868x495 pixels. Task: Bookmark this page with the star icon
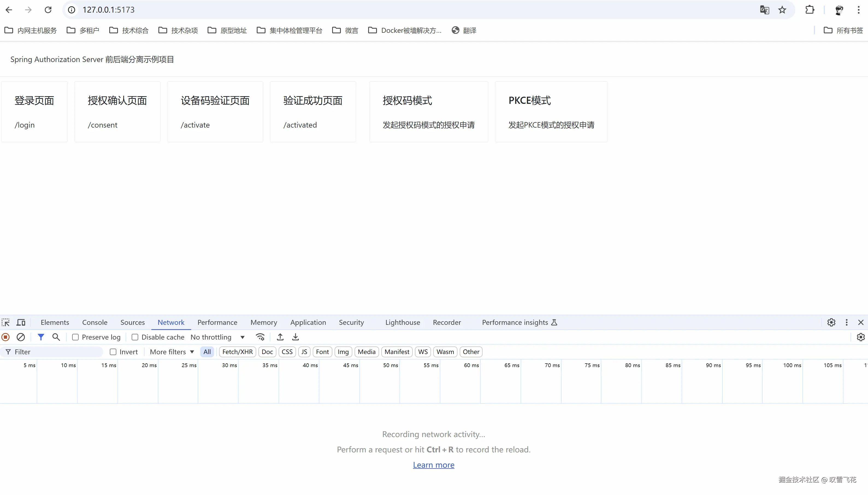pos(782,10)
